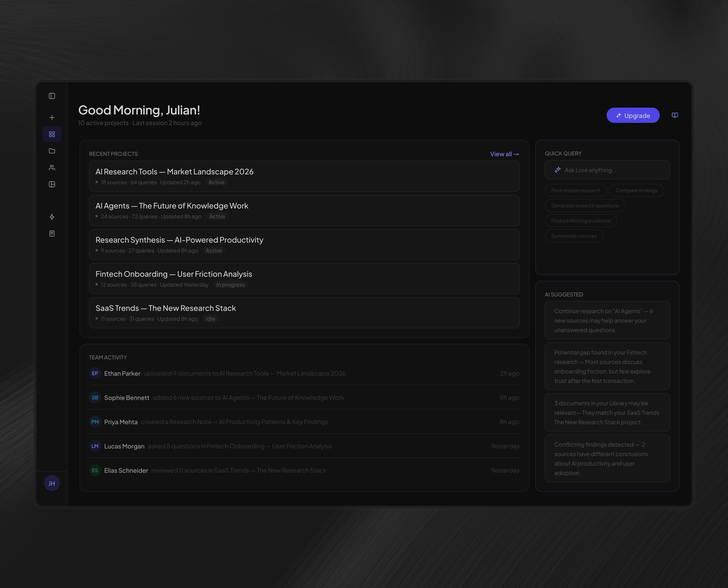The width and height of the screenshot is (728, 588).
Task: Open the notes document icon
Action: pyautogui.click(x=52, y=234)
